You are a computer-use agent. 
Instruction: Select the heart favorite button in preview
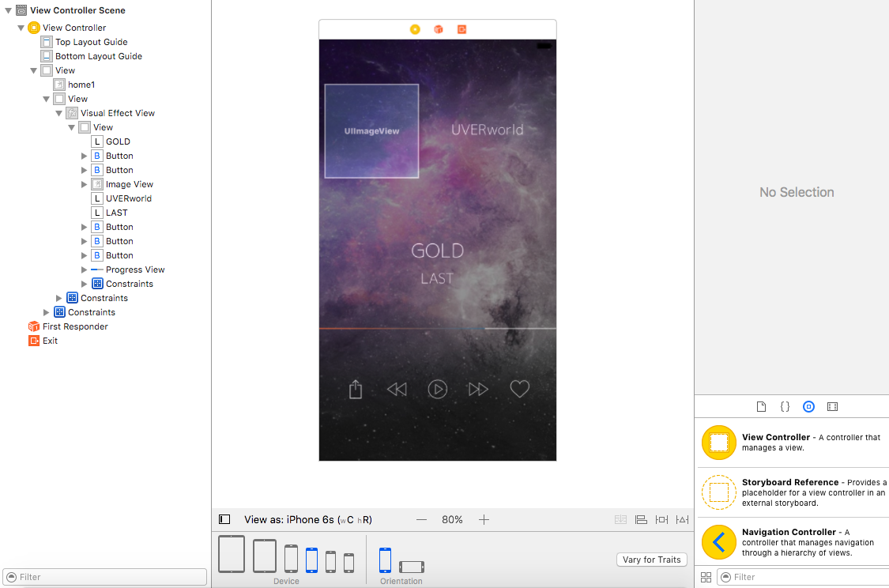click(519, 389)
